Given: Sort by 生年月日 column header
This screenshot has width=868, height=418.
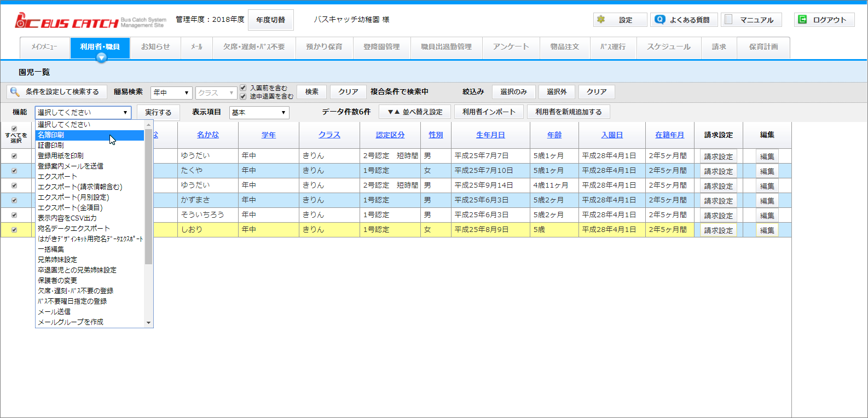Looking at the screenshot, I should [x=490, y=135].
